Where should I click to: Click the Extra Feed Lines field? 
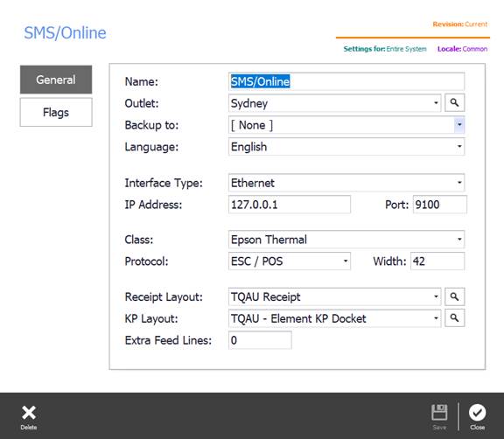point(260,340)
